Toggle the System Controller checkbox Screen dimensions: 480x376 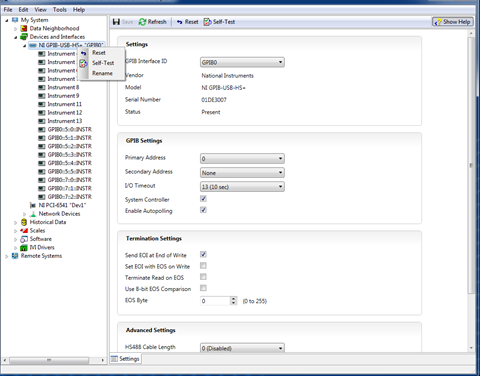click(203, 199)
